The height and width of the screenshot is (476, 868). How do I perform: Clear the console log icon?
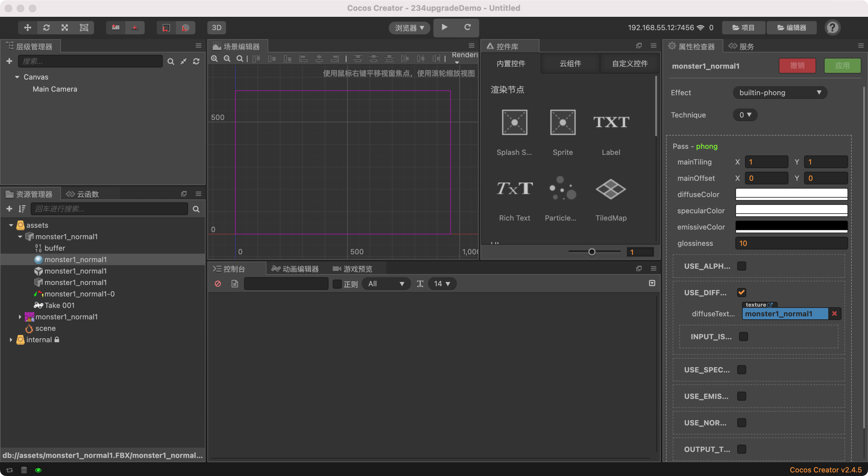click(x=218, y=284)
